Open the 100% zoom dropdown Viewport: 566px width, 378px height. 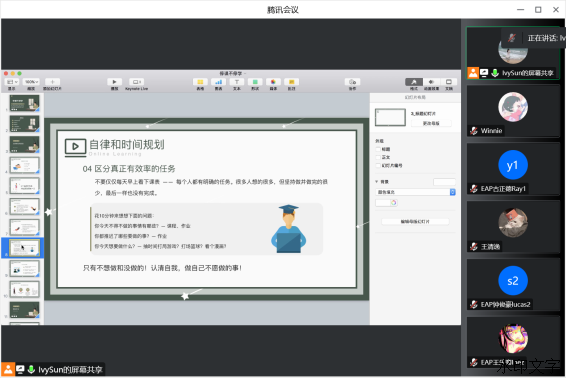31,82
